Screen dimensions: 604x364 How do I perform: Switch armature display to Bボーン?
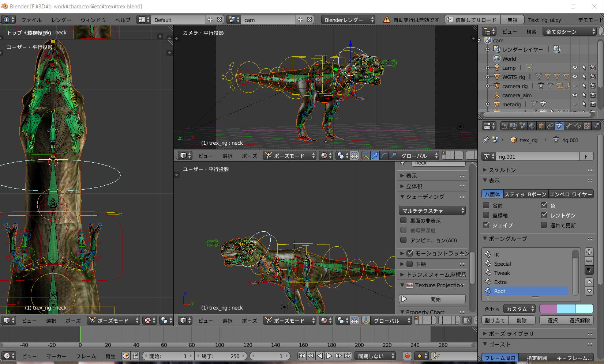[x=537, y=194]
